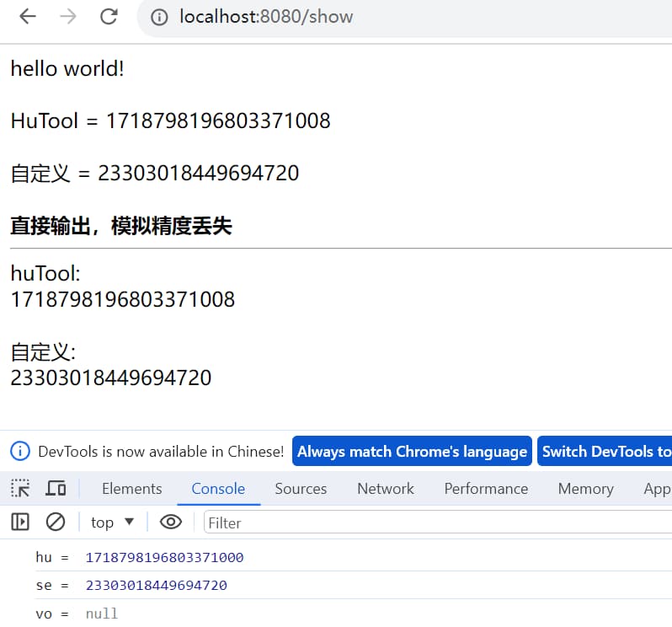Switch to the Network tab
672x627 pixels.
386,489
